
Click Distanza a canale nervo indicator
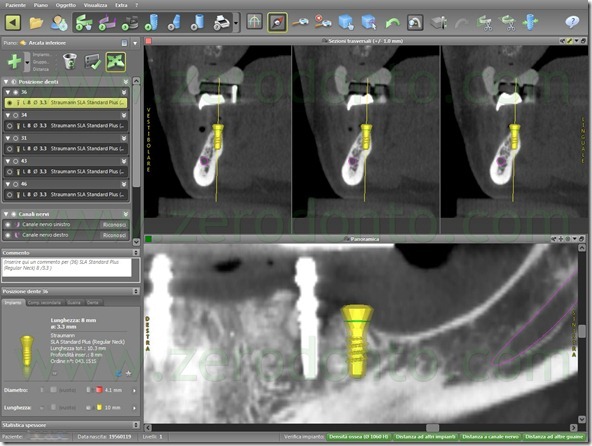(490, 437)
